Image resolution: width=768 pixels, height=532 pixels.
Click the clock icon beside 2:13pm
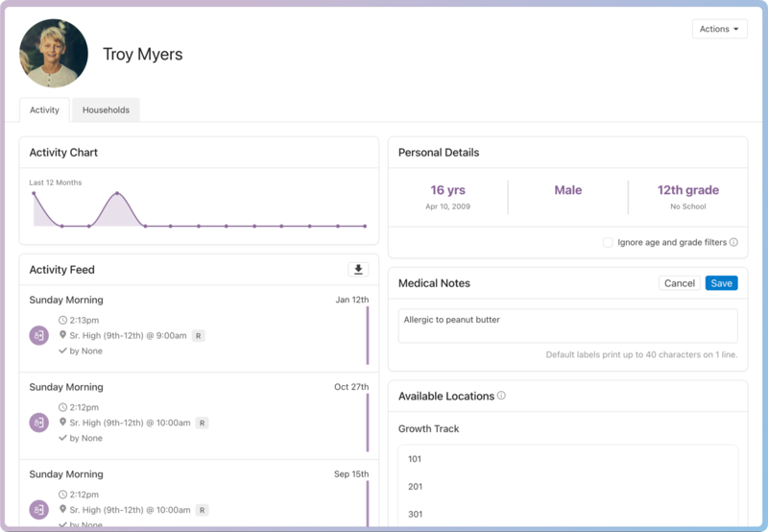(62, 320)
